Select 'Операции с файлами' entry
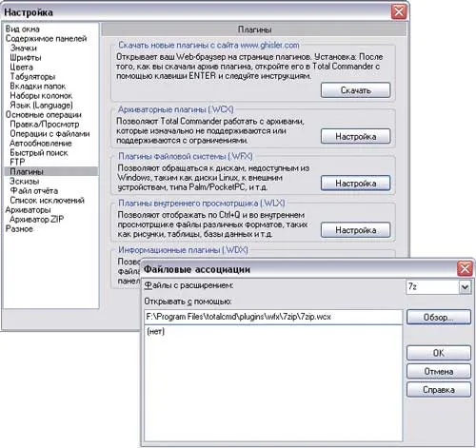The height and width of the screenshot is (448, 476). coord(50,133)
